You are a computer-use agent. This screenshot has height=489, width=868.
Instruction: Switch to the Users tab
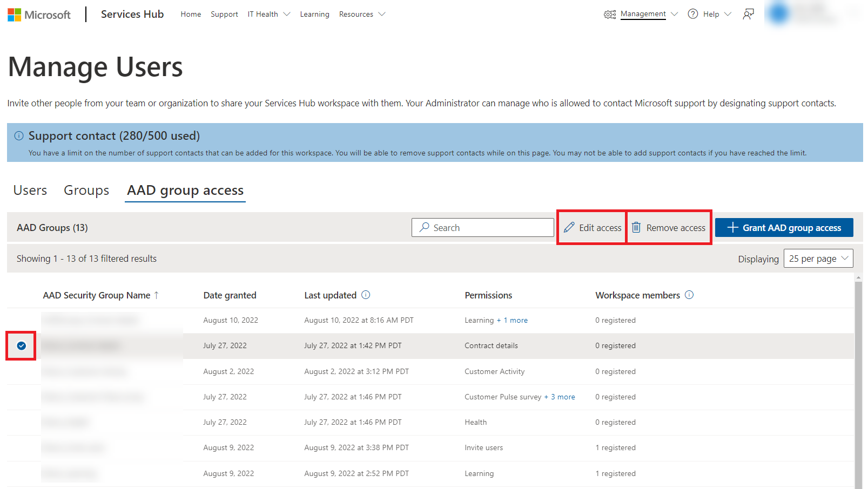tap(30, 190)
